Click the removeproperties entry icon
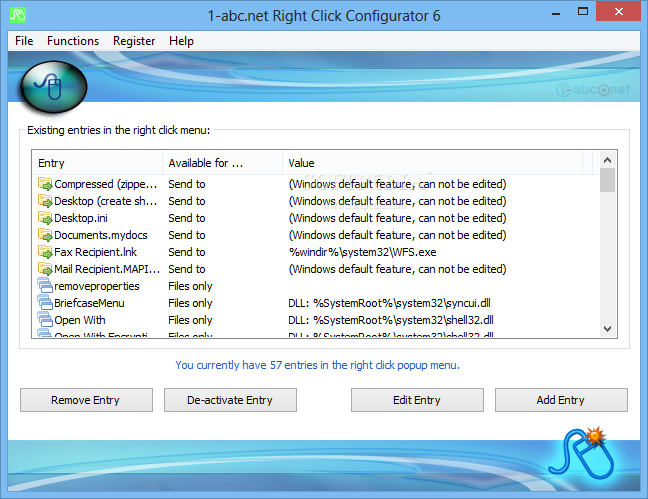Image resolution: width=648 pixels, height=499 pixels. [x=45, y=285]
